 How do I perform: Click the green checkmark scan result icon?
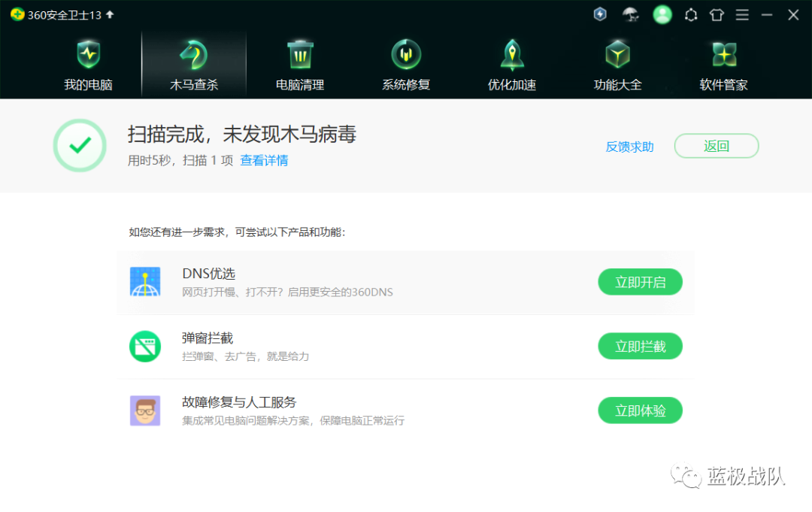[80, 145]
